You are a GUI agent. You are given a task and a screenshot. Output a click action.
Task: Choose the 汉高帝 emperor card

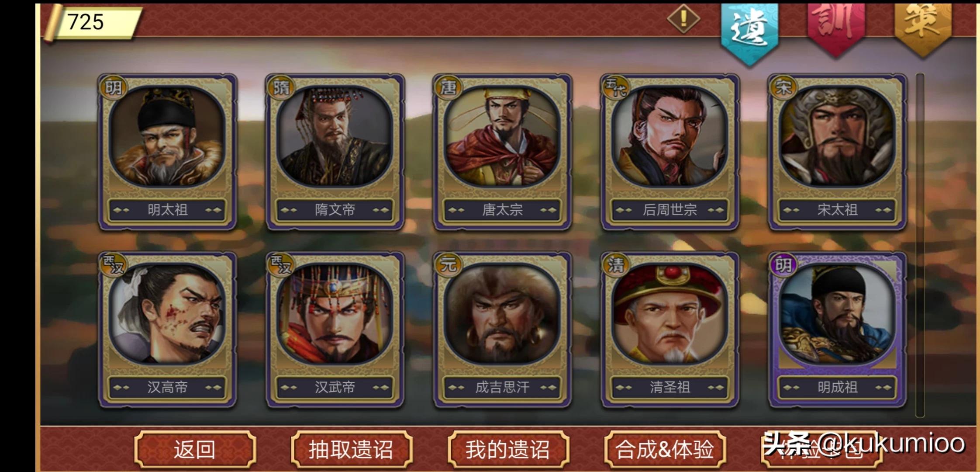click(167, 330)
